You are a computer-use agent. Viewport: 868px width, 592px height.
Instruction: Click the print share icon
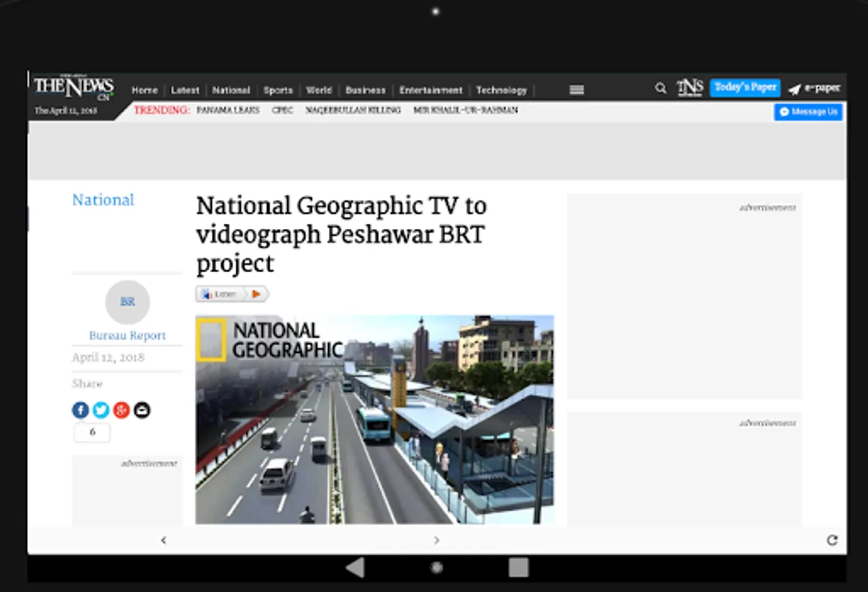[142, 410]
